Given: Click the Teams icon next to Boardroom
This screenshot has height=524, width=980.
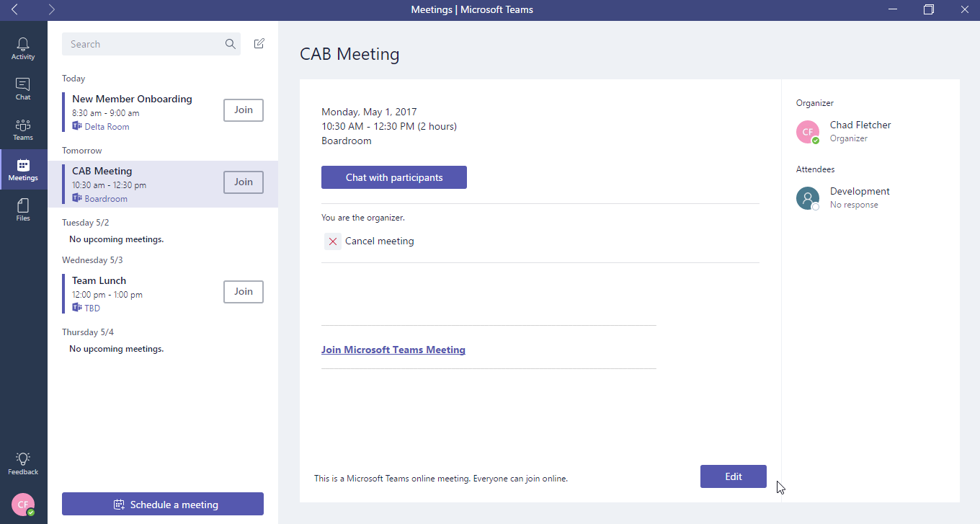Looking at the screenshot, I should (77, 198).
